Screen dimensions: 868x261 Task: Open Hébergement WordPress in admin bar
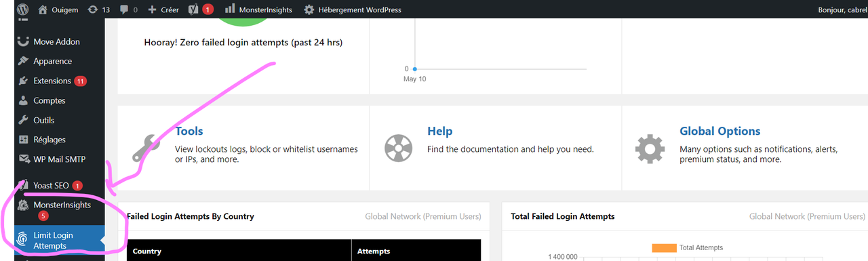pos(353,9)
